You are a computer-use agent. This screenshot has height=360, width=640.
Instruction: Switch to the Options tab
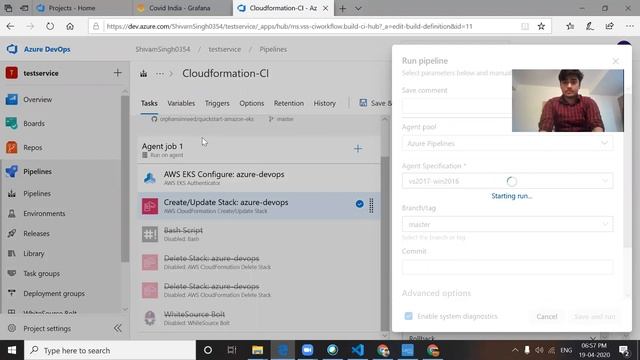pyautogui.click(x=251, y=103)
